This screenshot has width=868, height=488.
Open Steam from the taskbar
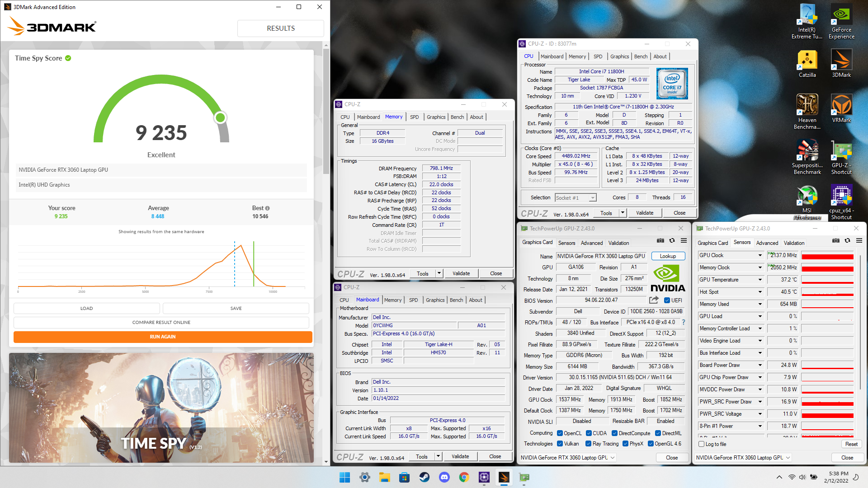(424, 477)
